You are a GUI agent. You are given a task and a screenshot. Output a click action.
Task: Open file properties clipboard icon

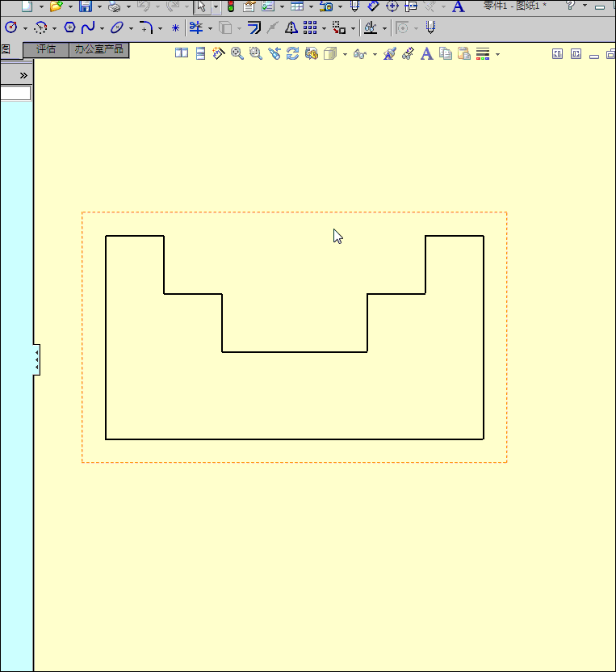[249, 6]
